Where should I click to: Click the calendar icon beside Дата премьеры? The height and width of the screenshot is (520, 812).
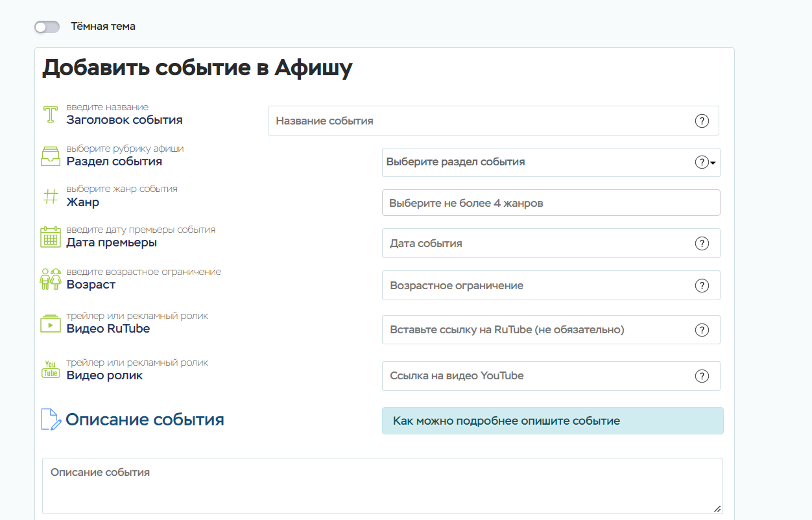pos(51,237)
